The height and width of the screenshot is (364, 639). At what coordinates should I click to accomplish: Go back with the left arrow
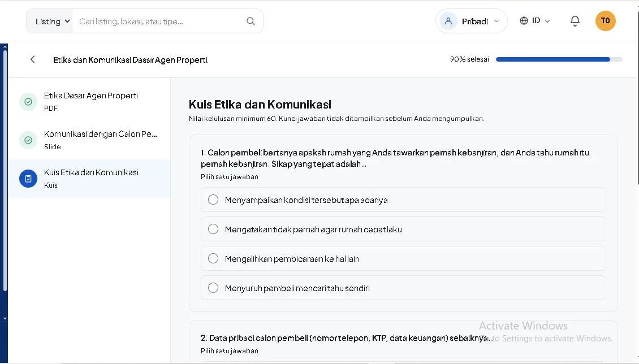33,59
